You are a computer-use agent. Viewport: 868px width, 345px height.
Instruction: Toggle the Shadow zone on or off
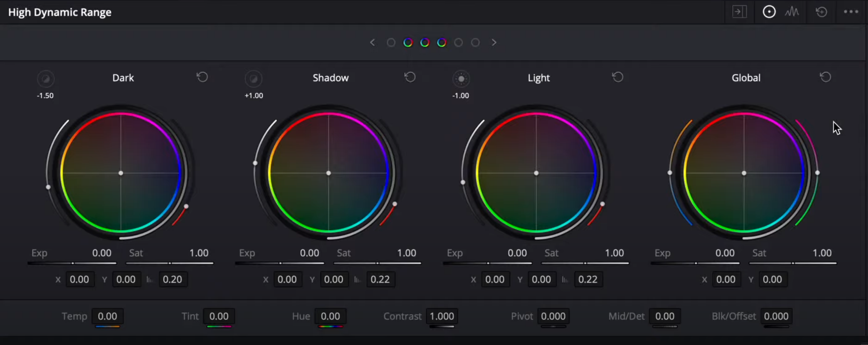click(x=253, y=79)
